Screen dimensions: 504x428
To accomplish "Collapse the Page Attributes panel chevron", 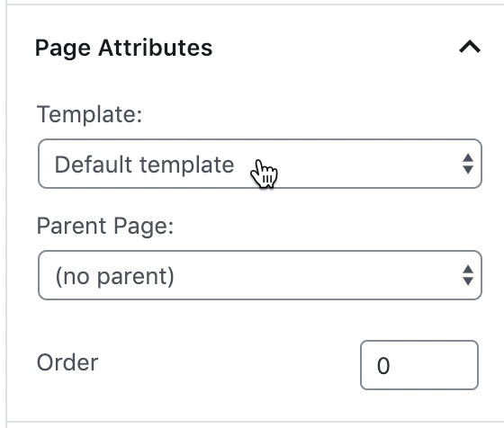I will pyautogui.click(x=470, y=47).
